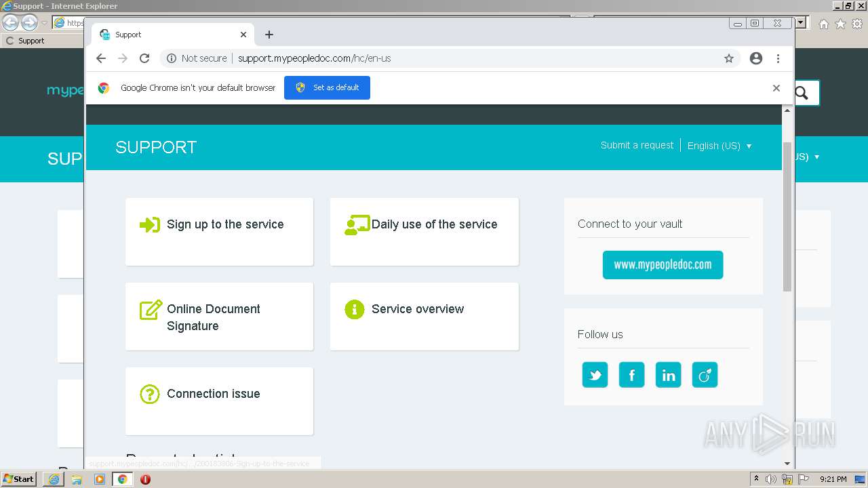Open Online Document Signature section
Image resolution: width=868 pixels, height=488 pixels.
(219, 317)
